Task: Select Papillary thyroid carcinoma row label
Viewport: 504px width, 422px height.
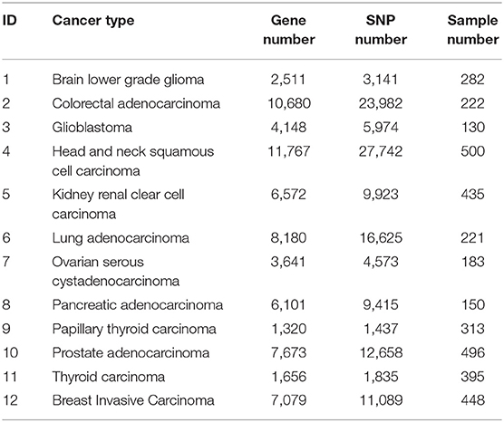Action: 134,329
